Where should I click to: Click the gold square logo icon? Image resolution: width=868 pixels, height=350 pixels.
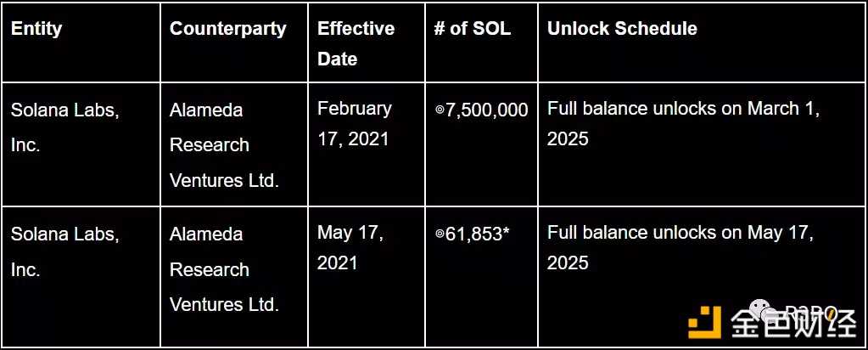pos(705,325)
